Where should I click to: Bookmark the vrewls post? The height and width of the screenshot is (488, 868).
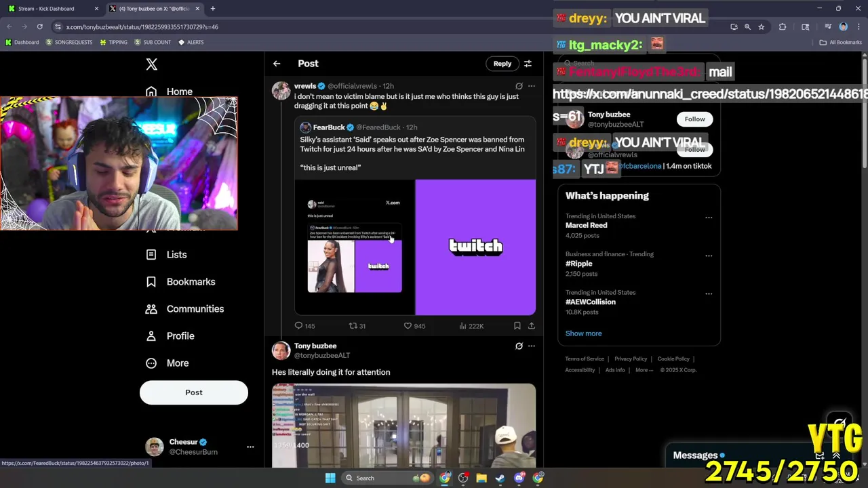pyautogui.click(x=517, y=326)
